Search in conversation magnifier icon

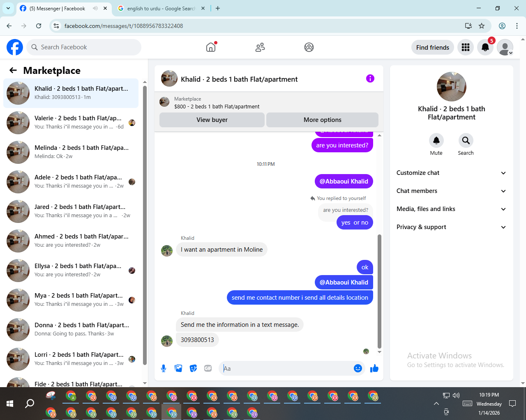pos(466,140)
